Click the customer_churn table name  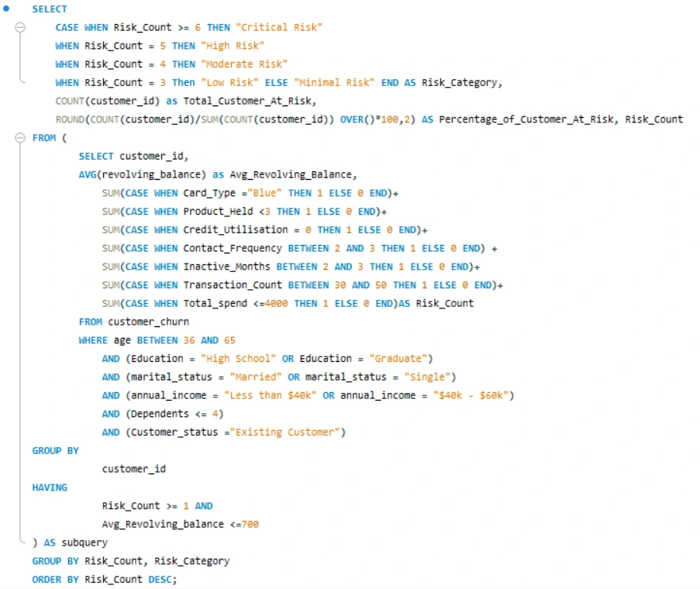149,322
